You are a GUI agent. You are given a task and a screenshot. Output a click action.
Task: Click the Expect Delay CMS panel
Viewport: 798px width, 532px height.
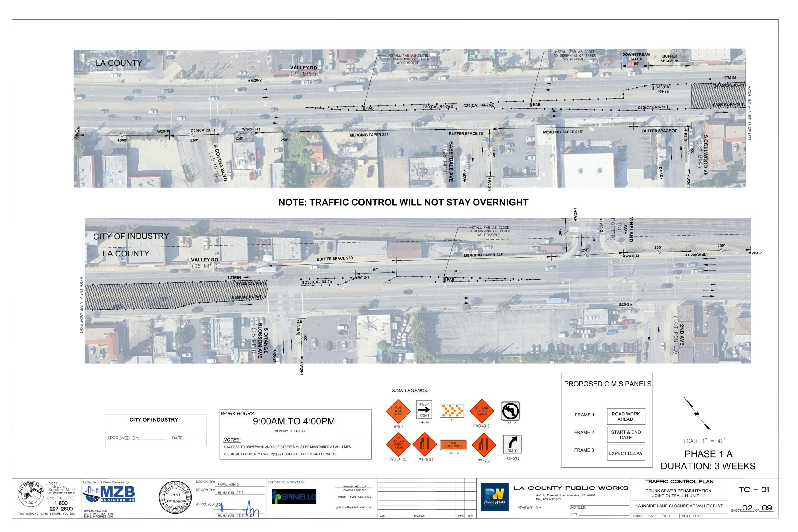(626, 453)
